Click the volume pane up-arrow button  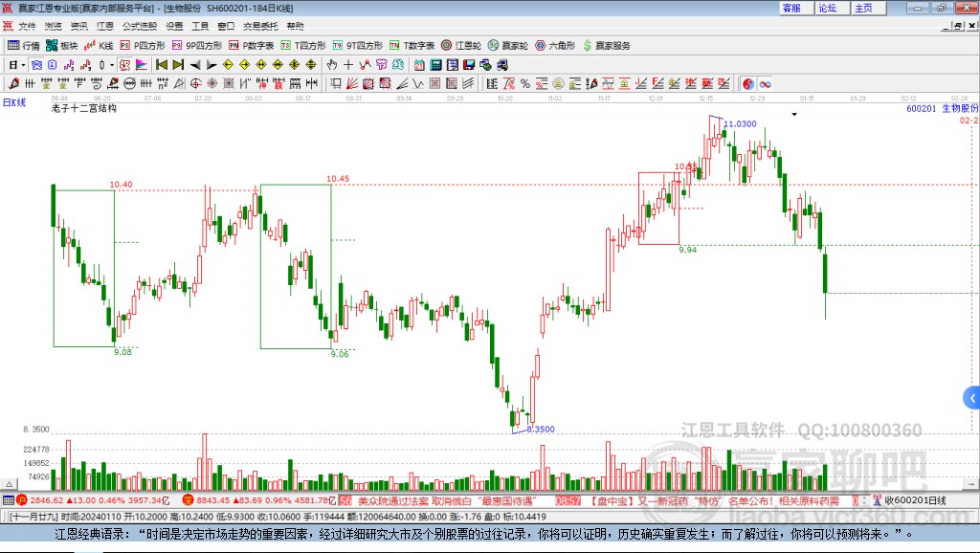(9, 484)
